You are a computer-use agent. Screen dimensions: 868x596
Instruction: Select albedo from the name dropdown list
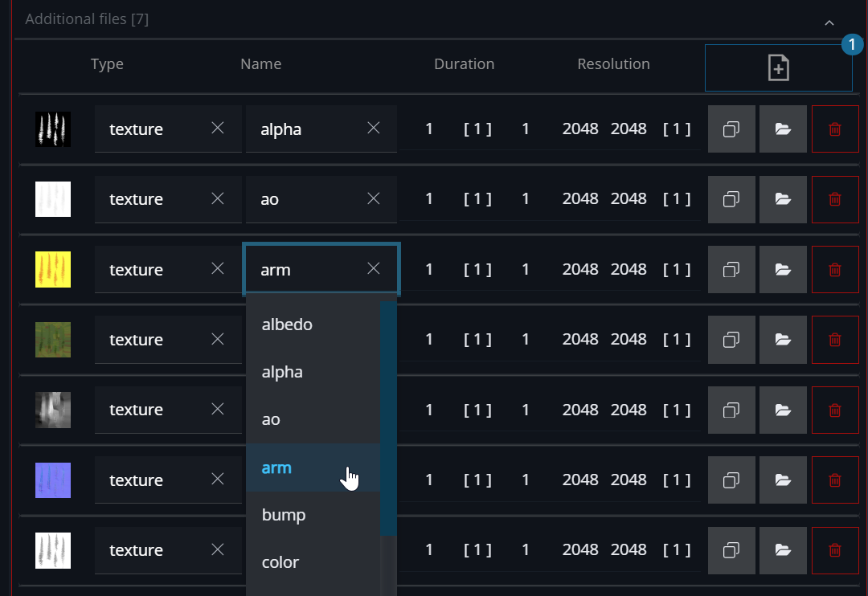pos(288,325)
